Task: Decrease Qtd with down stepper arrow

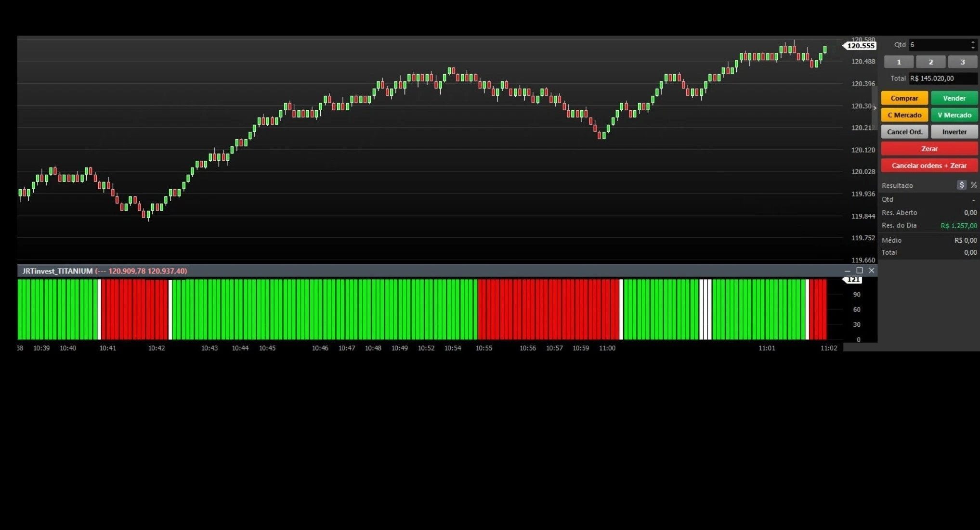Action: pyautogui.click(x=973, y=48)
